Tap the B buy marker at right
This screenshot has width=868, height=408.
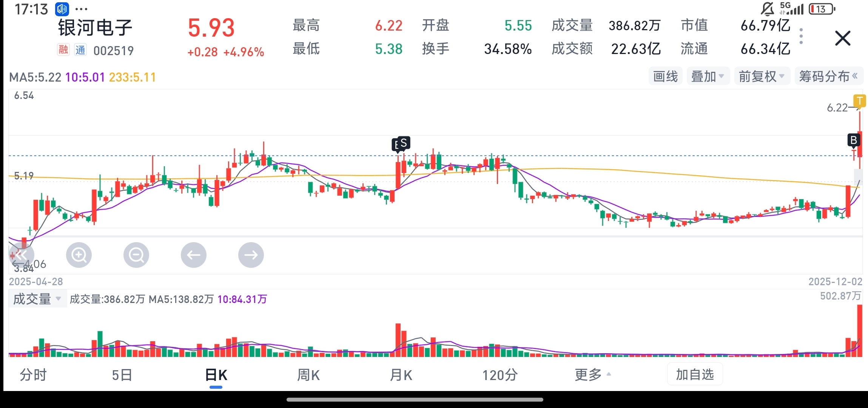[853, 141]
